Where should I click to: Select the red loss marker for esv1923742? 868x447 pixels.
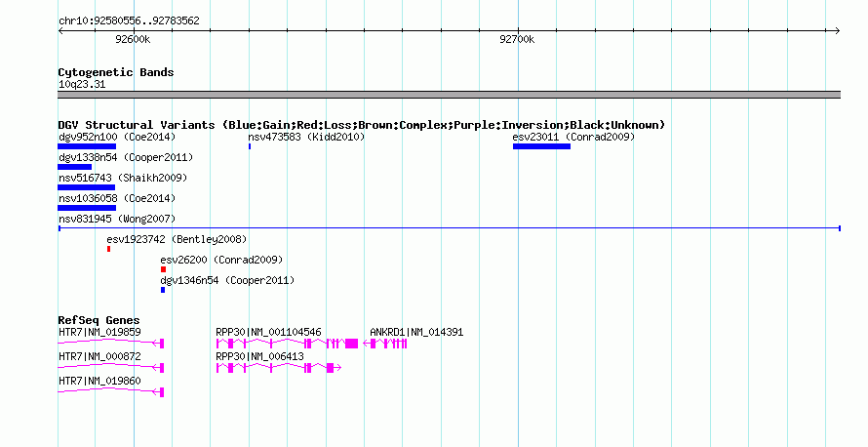point(108,249)
